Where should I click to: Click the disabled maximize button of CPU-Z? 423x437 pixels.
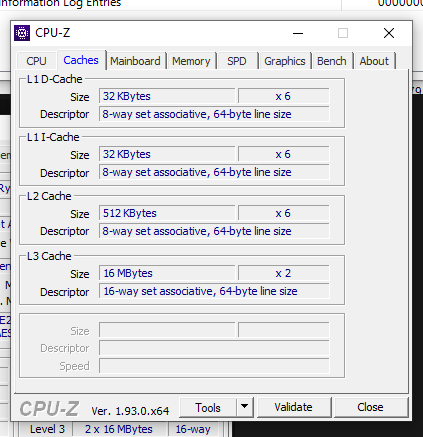pyautogui.click(x=343, y=33)
